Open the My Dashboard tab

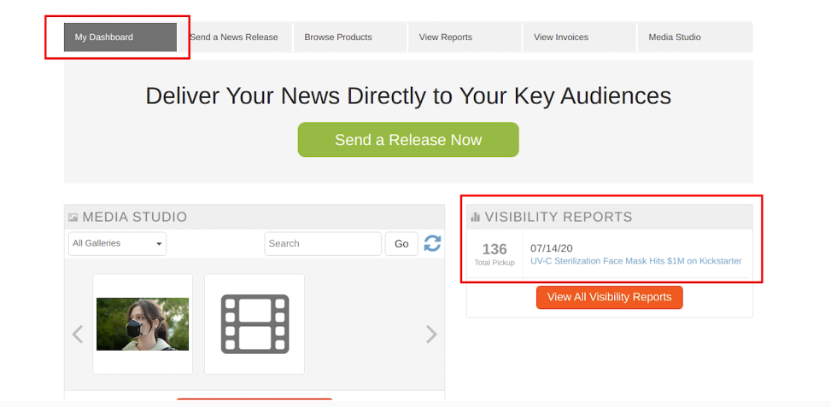tap(120, 37)
